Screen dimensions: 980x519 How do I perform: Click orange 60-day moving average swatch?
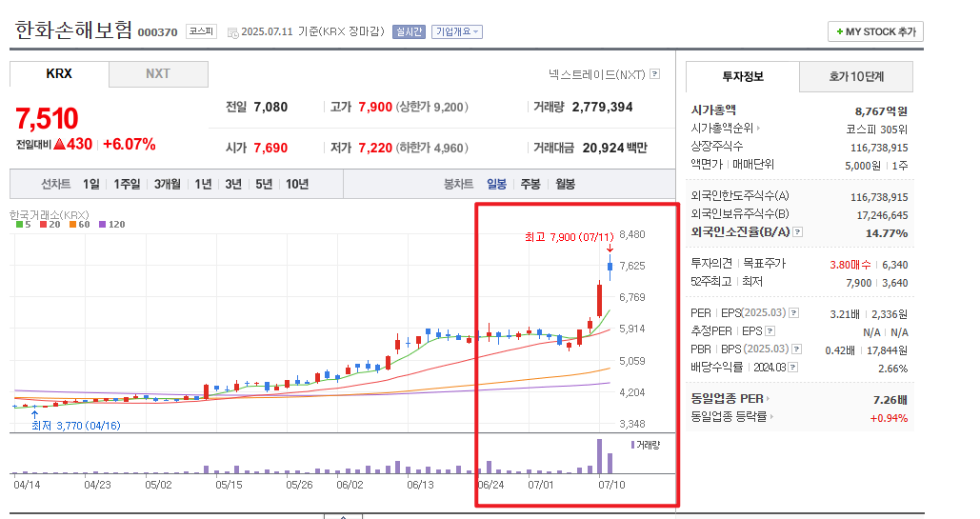[x=72, y=224]
